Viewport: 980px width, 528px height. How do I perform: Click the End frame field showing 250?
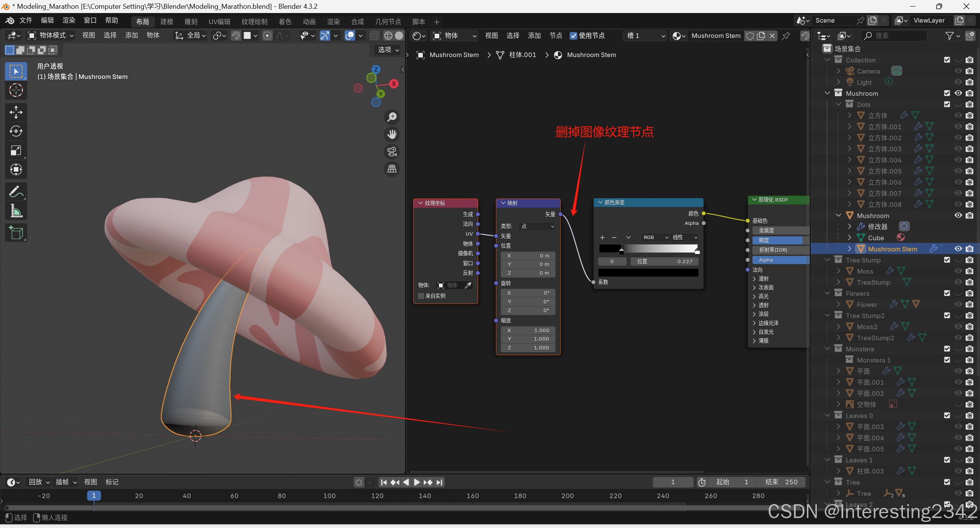781,482
